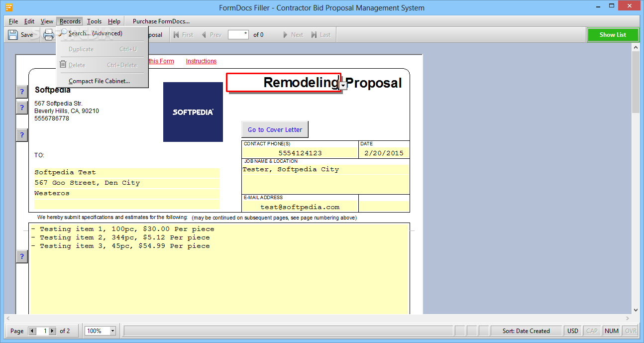Click the trash icon beside Delete
Screen dimensions: 644x343
[63, 65]
